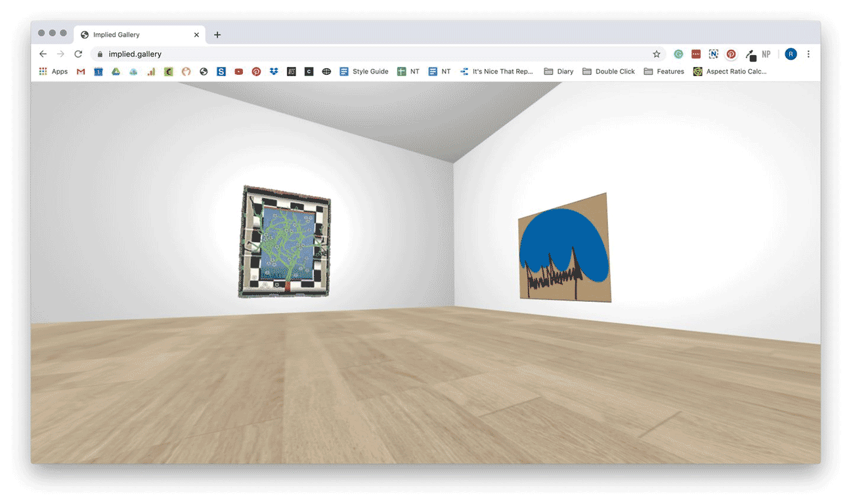The width and height of the screenshot is (851, 504).
Task: Open the Dropbox bookmark
Action: 274,72
